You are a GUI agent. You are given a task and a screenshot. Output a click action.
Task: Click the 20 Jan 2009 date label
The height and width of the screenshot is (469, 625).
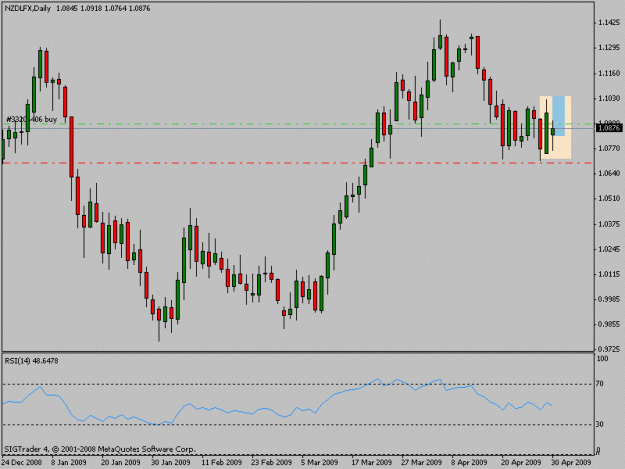click(x=120, y=463)
